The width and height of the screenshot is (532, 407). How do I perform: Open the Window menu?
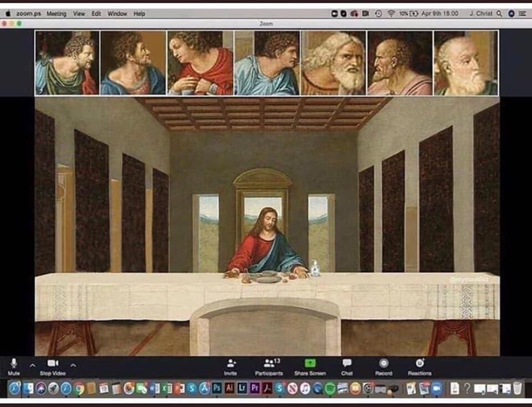click(x=117, y=13)
